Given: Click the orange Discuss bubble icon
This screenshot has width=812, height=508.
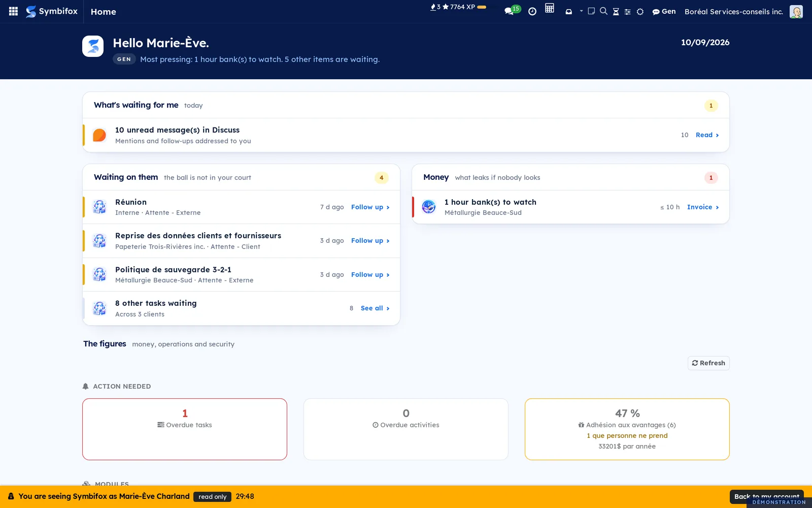Looking at the screenshot, I should pyautogui.click(x=99, y=135).
